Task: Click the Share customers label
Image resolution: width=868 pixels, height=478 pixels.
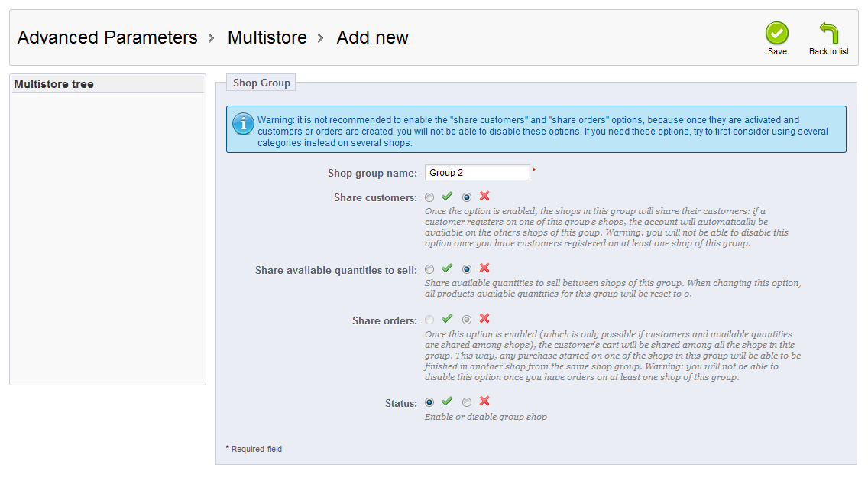Action: (x=375, y=198)
